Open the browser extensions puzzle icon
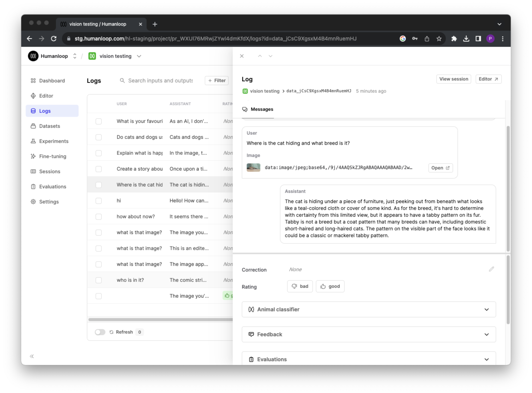 [454, 39]
